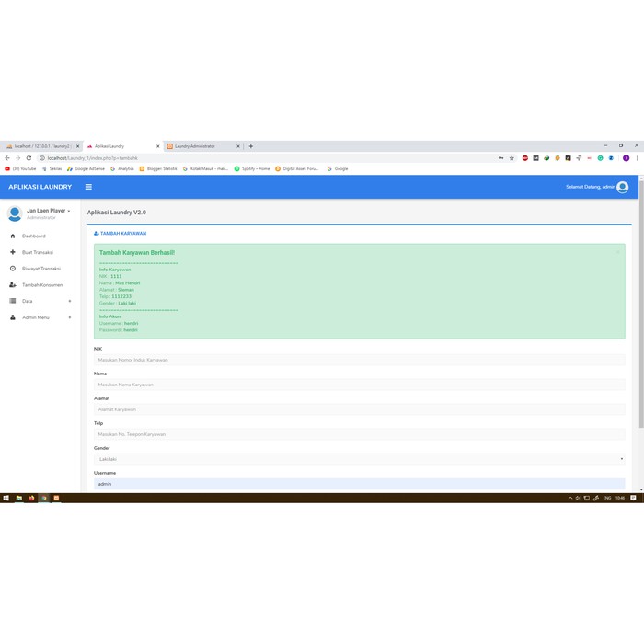Select the Aplikasi Laundry browser tab
The height and width of the screenshot is (644, 644).
tap(109, 146)
